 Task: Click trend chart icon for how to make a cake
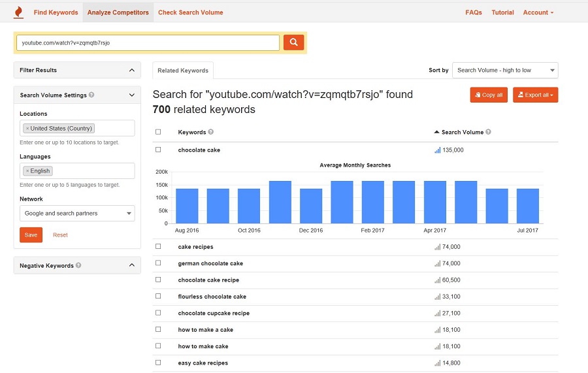click(437, 330)
